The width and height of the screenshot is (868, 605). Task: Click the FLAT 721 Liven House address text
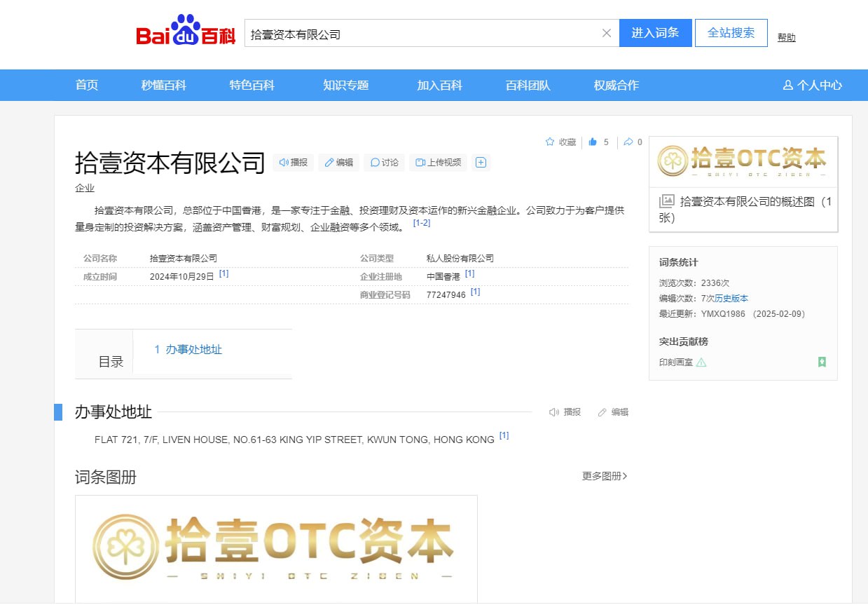294,440
